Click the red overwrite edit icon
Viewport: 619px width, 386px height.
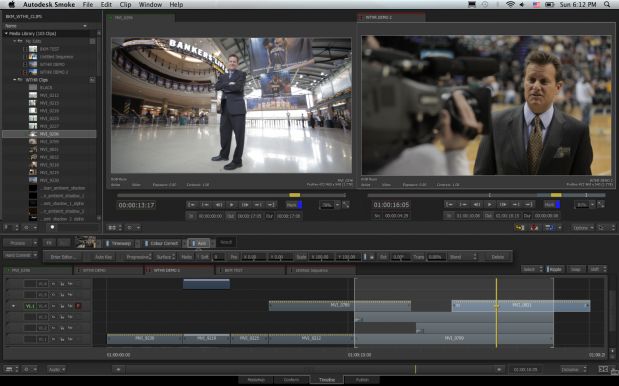pos(534,228)
